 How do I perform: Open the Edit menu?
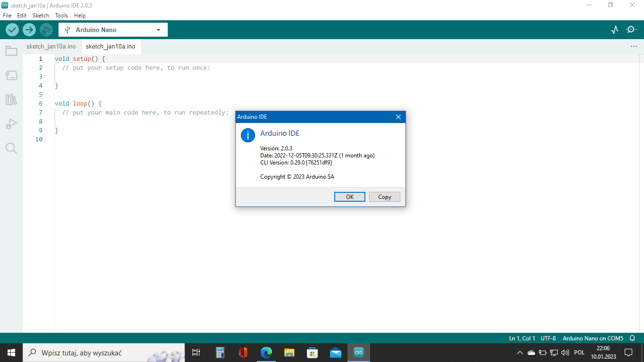pyautogui.click(x=22, y=16)
